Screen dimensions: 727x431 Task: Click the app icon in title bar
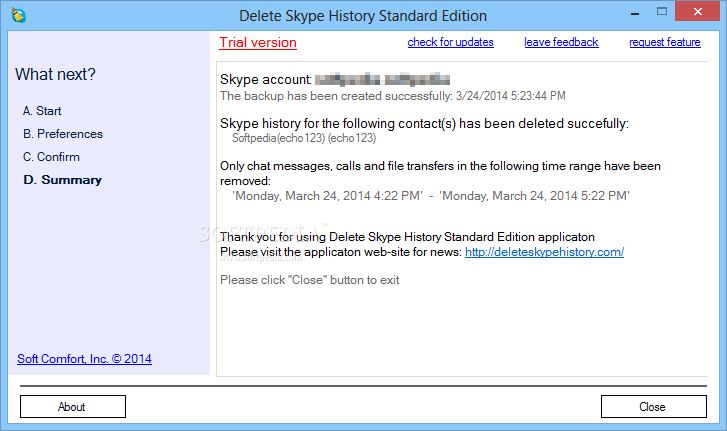pos(19,15)
